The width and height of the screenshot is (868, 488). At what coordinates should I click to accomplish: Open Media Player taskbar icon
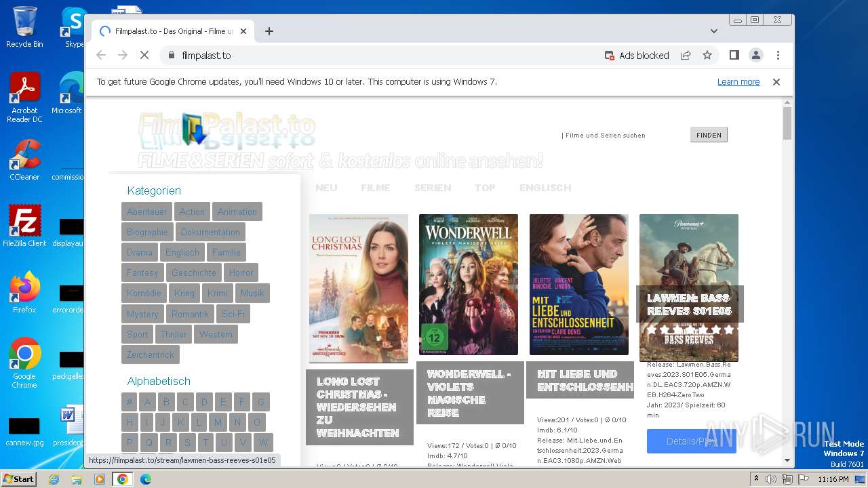click(x=100, y=479)
